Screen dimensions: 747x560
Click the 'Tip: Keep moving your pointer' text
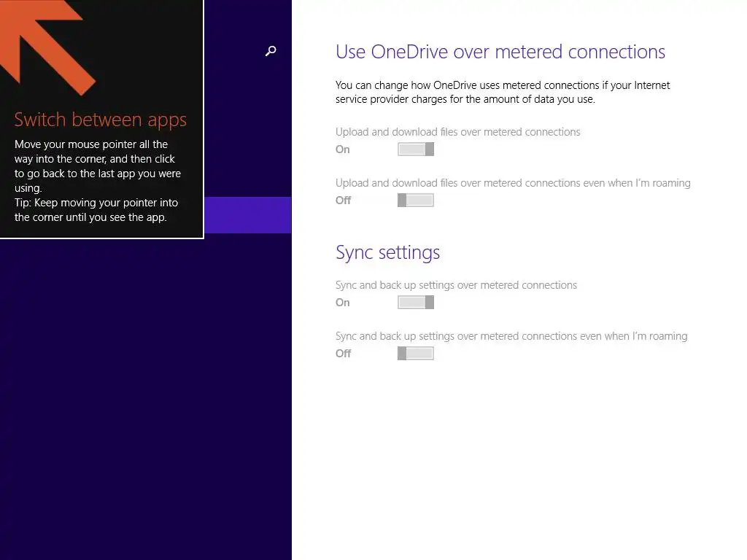point(96,210)
